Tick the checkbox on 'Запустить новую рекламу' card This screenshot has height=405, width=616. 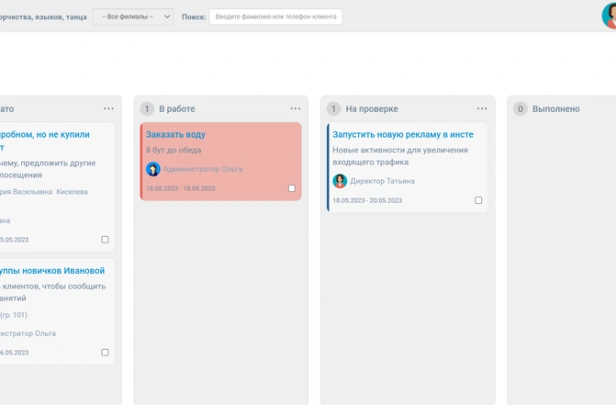tap(478, 200)
